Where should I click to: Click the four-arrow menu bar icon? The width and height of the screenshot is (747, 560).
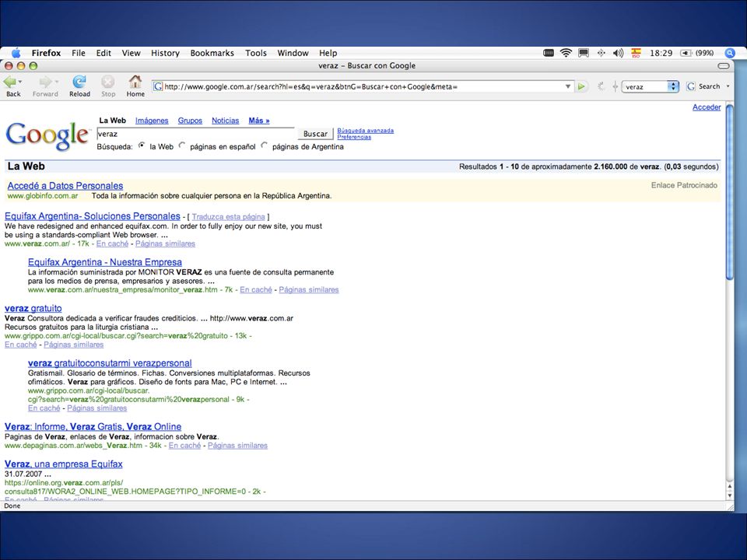(601, 53)
